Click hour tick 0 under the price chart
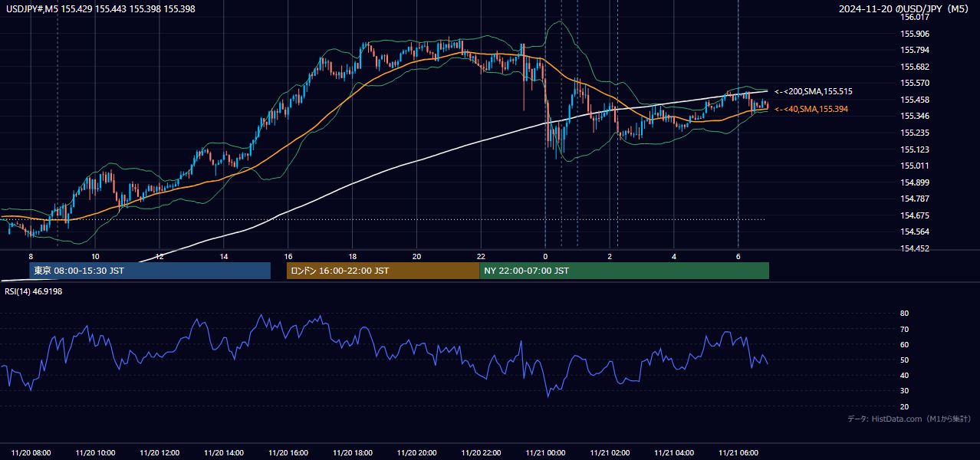The height and width of the screenshot is (460, 980). click(545, 256)
